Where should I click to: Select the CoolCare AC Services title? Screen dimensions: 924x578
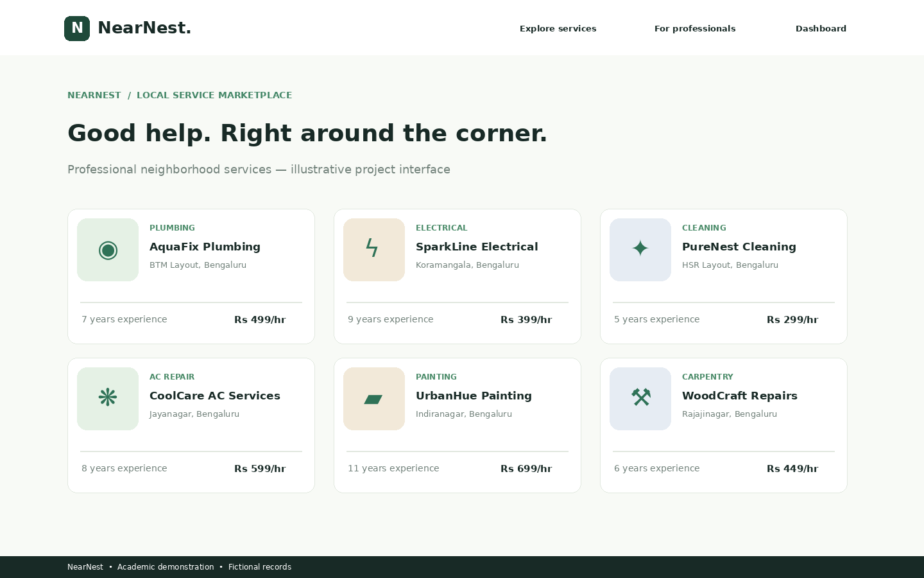point(215,396)
